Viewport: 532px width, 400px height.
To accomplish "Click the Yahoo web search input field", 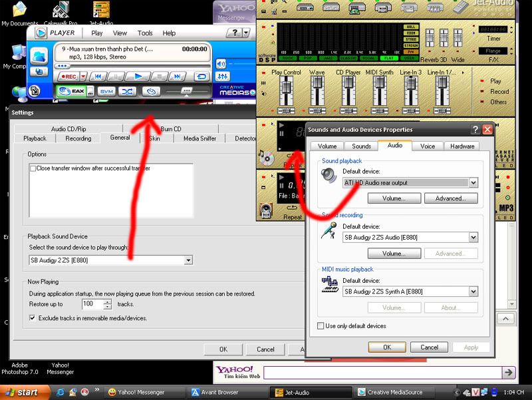I will click(383, 373).
